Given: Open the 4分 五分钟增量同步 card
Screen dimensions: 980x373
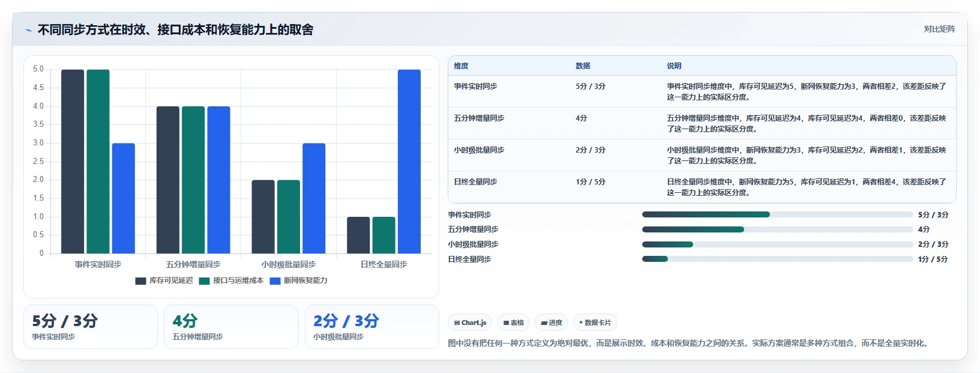Looking at the screenshot, I should 231,327.
